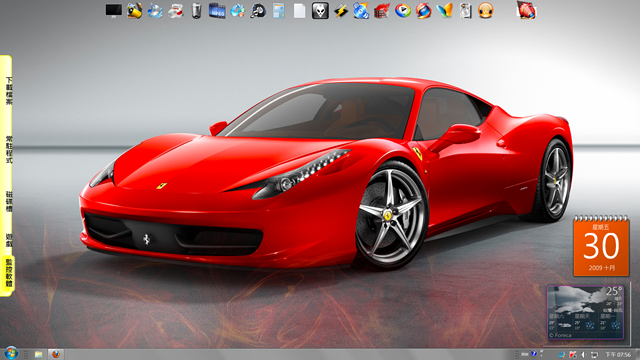The height and width of the screenshot is (360, 640).
Task: Click the blue question-mark icon in taskbar
Action: (x=534, y=354)
